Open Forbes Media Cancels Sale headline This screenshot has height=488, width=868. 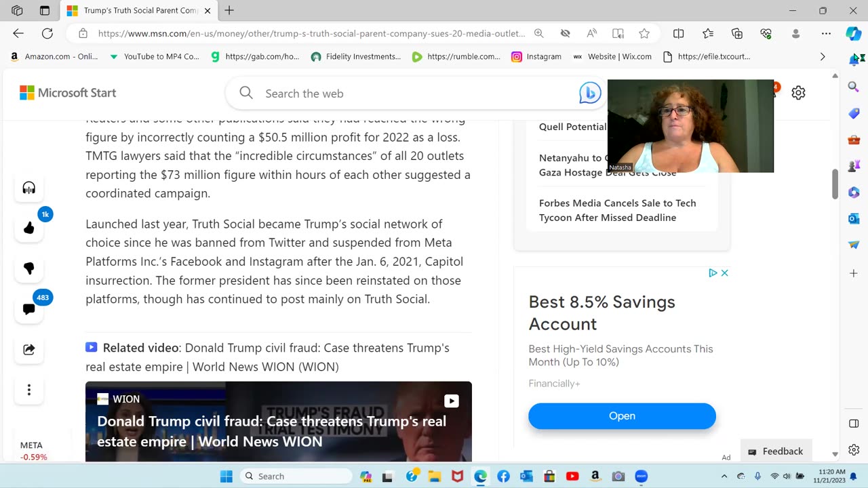pyautogui.click(x=617, y=210)
